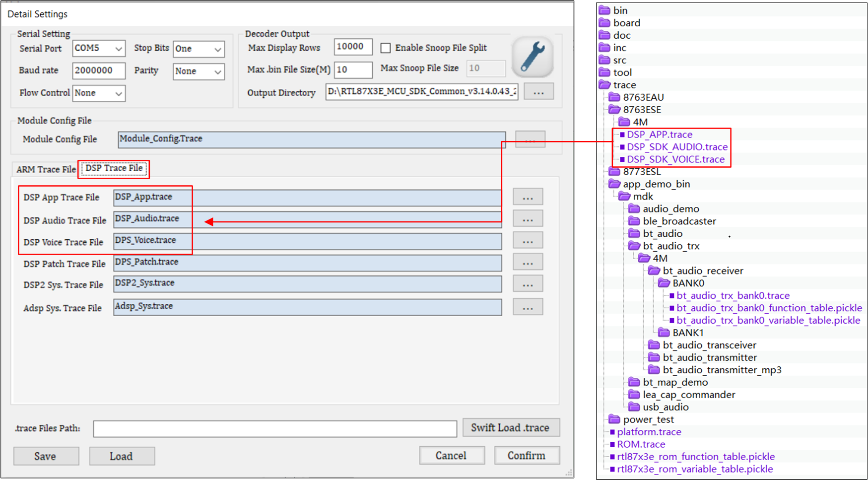The image size is (868, 480).
Task: Click the lea_cap_commander folder icon
Action: [634, 395]
